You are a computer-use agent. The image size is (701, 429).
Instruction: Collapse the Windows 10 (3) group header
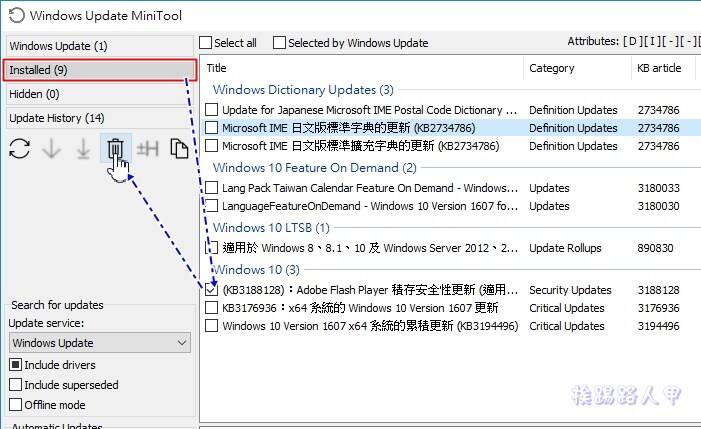pos(256,270)
